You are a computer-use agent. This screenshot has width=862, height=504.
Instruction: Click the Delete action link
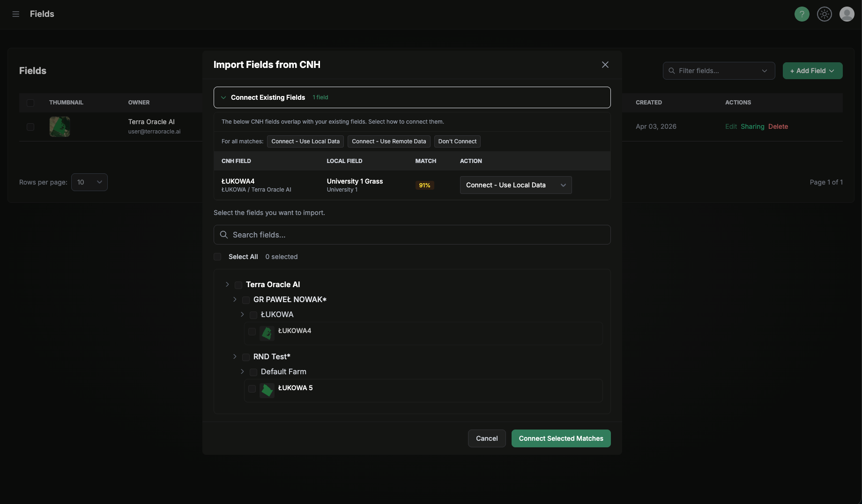click(x=778, y=126)
